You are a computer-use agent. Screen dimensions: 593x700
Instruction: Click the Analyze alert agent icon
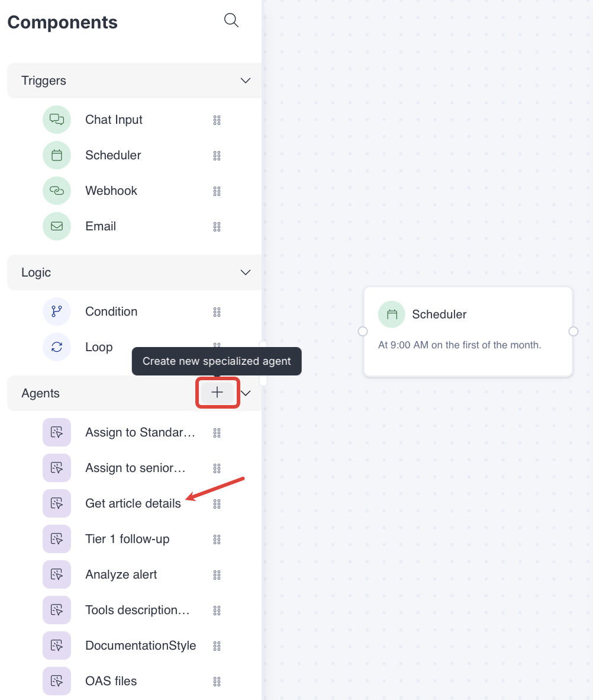pyautogui.click(x=57, y=574)
